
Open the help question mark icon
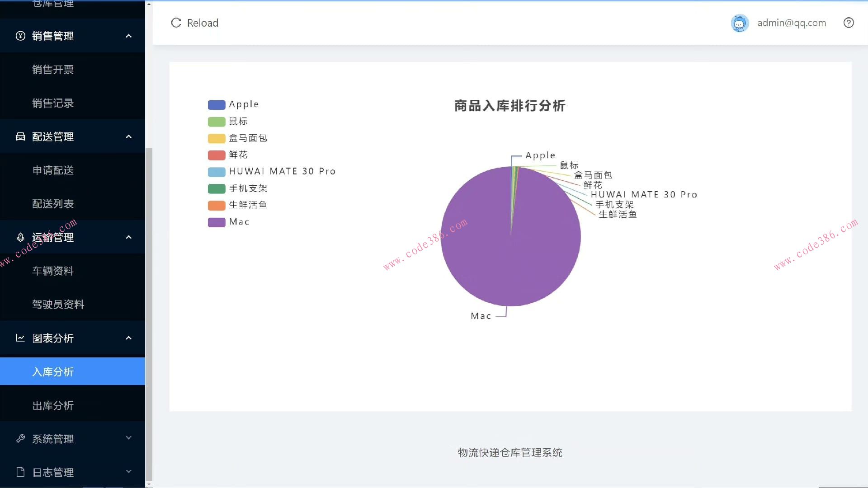[849, 23]
